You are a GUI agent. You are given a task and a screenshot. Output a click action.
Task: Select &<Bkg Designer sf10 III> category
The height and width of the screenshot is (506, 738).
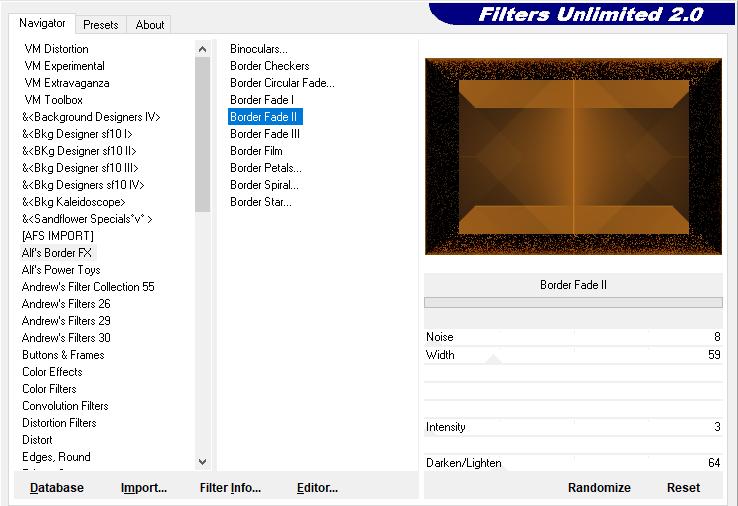pyautogui.click(x=80, y=168)
